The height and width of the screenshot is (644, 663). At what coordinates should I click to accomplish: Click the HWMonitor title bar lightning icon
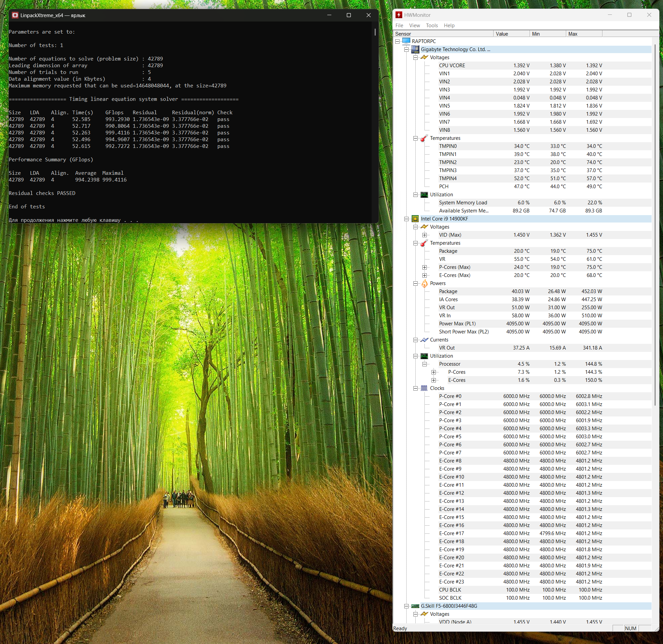399,15
